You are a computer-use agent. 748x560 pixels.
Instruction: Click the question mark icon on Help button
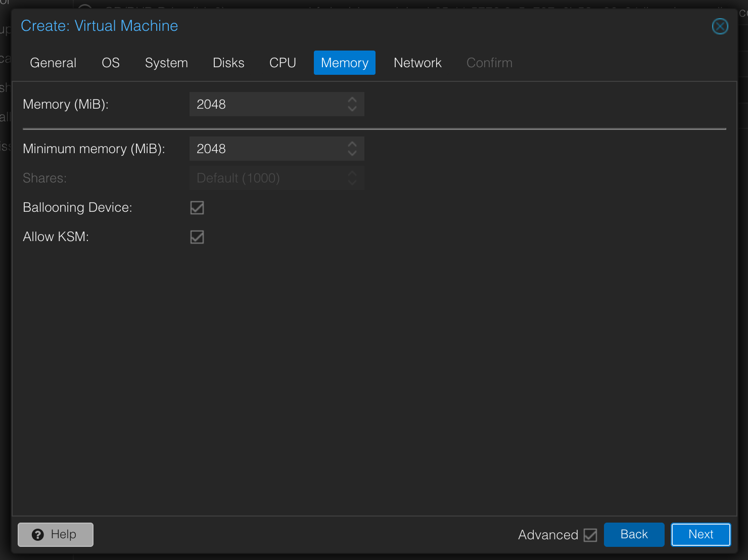(x=38, y=534)
